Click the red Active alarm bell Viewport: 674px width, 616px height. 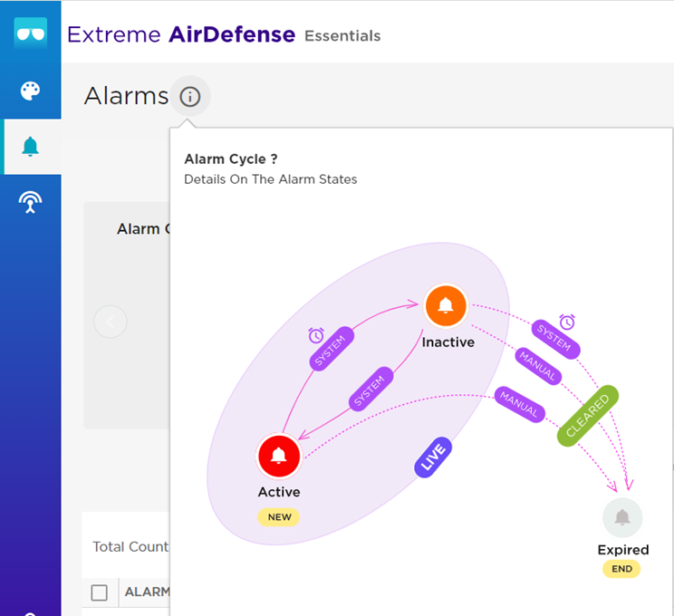coord(279,456)
